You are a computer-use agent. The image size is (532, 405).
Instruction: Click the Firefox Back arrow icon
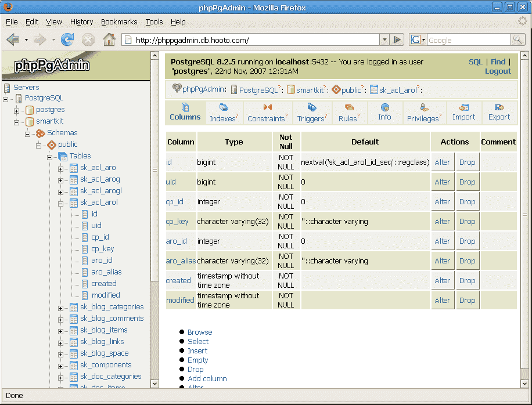(x=13, y=40)
